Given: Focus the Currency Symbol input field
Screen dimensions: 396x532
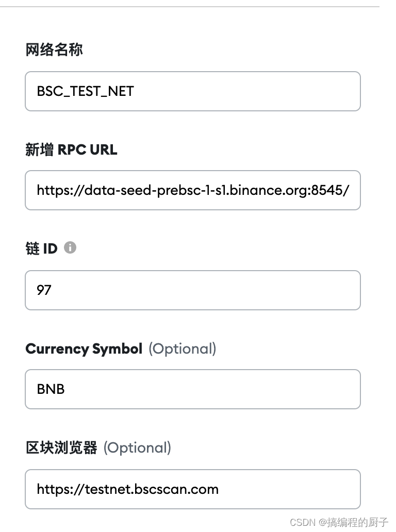Looking at the screenshot, I should tap(193, 389).
